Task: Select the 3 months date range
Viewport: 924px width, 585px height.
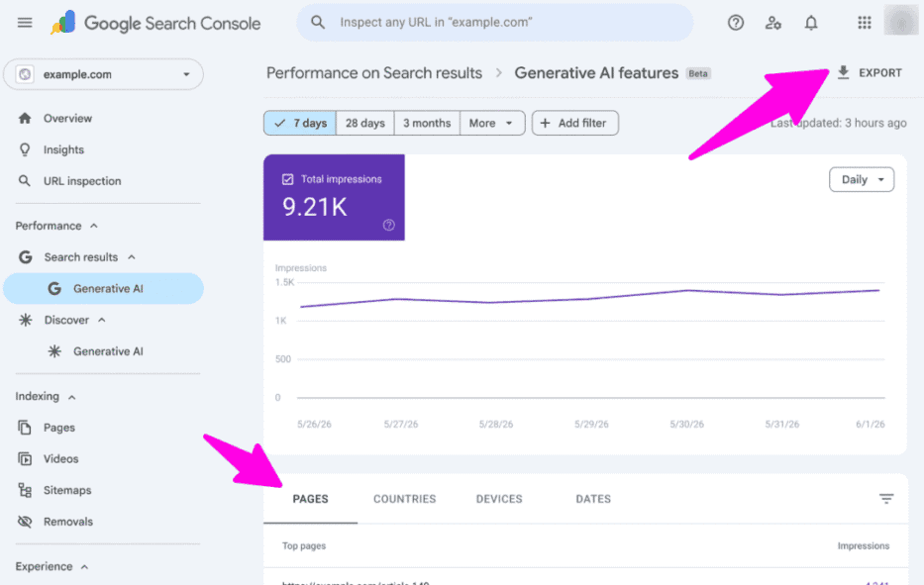Action: click(427, 123)
